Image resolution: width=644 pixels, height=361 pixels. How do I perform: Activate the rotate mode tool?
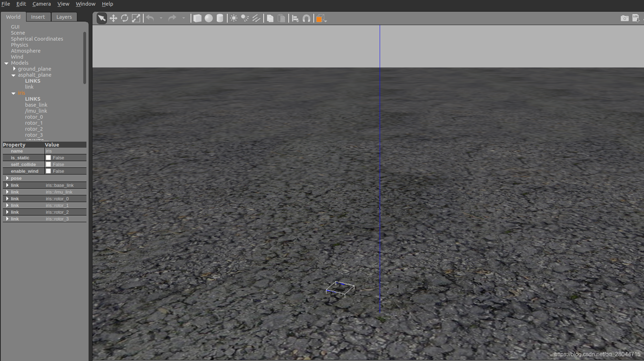pyautogui.click(x=125, y=18)
